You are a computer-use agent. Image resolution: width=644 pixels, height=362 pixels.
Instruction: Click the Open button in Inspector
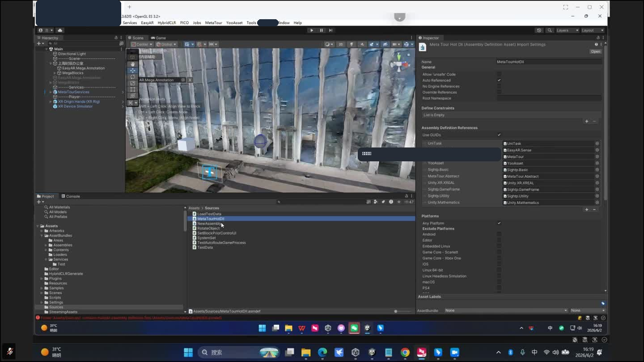point(595,51)
